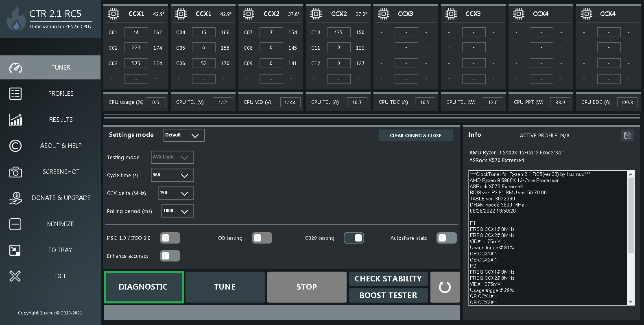Image resolution: width=644 pixels, height=325 pixels.
Task: Click the Info log scrollbar thumb
Action: 631,215
